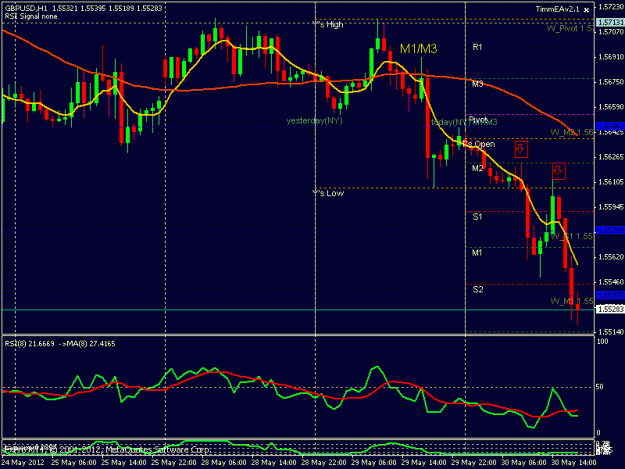Click the W_M2 weekly level label
This screenshot has height=469, width=625.
572,132
